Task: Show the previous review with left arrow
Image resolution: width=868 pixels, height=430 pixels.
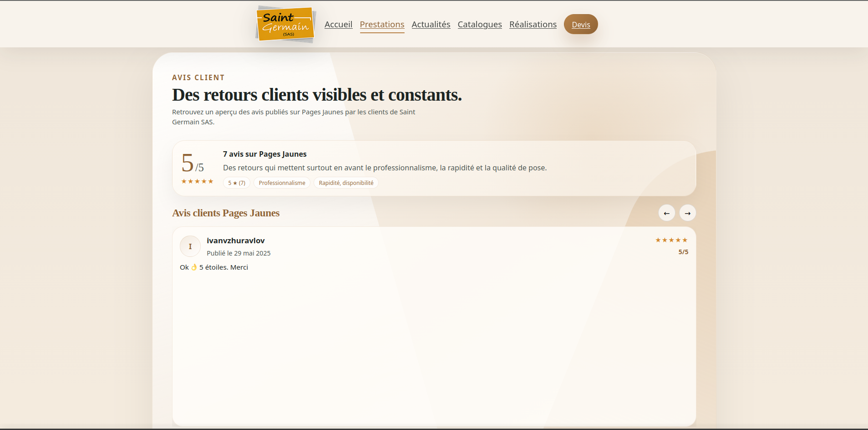Action: [x=667, y=213]
